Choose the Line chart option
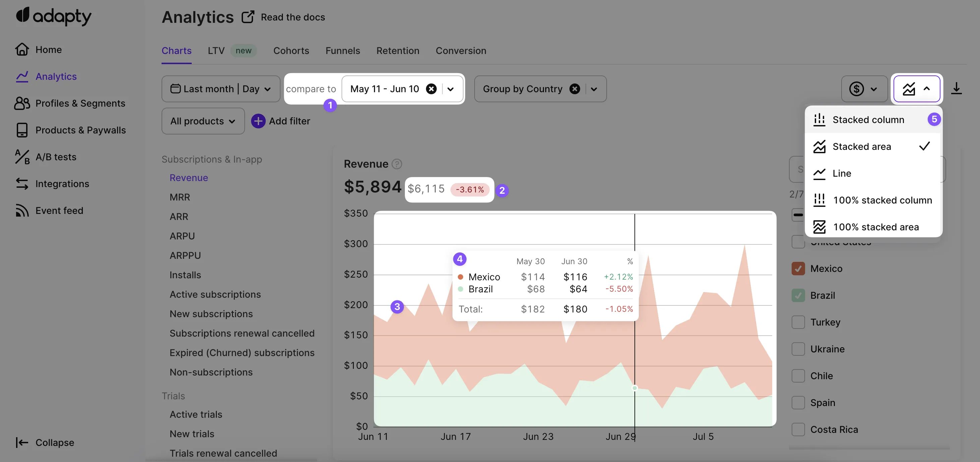 [x=842, y=174]
